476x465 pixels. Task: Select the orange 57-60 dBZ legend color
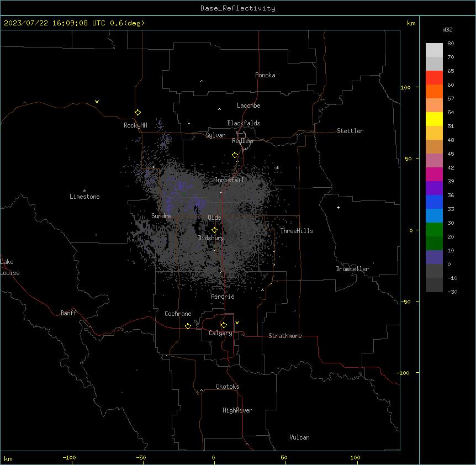pos(434,92)
